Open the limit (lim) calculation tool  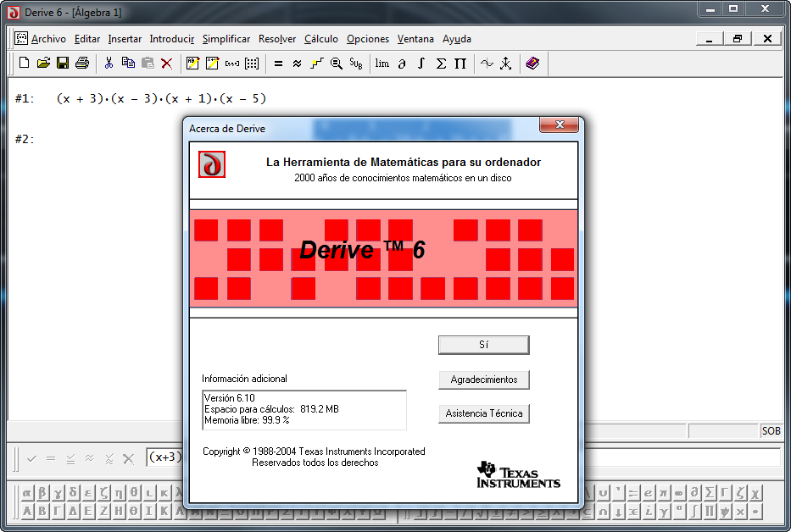click(382, 63)
